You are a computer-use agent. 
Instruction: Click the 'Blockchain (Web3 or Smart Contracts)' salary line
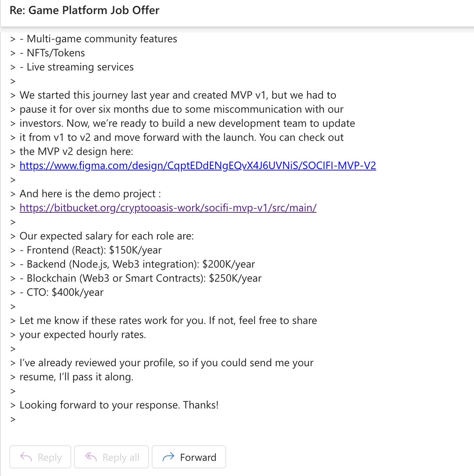click(x=144, y=278)
